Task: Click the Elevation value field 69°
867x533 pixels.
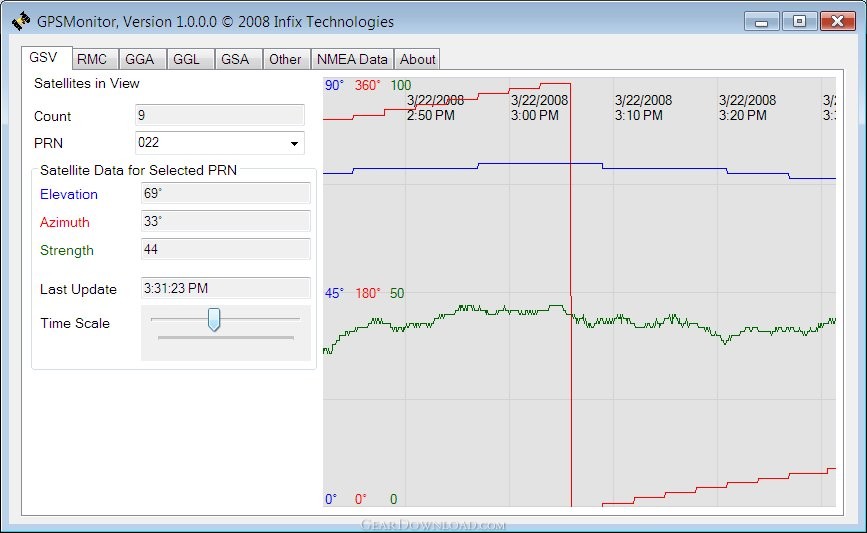Action: (x=226, y=194)
